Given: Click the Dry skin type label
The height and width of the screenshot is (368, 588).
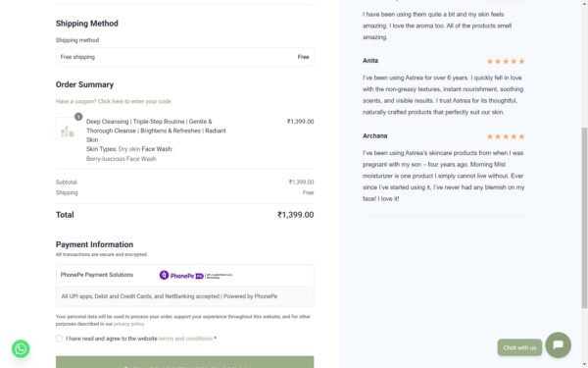Looking at the screenshot, I should pos(129,149).
